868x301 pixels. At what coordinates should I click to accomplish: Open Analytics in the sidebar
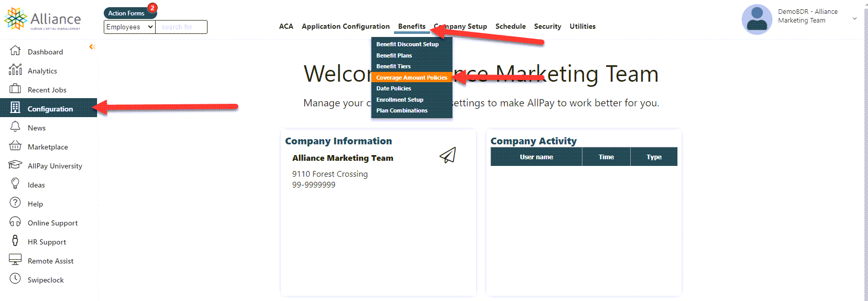pos(42,71)
